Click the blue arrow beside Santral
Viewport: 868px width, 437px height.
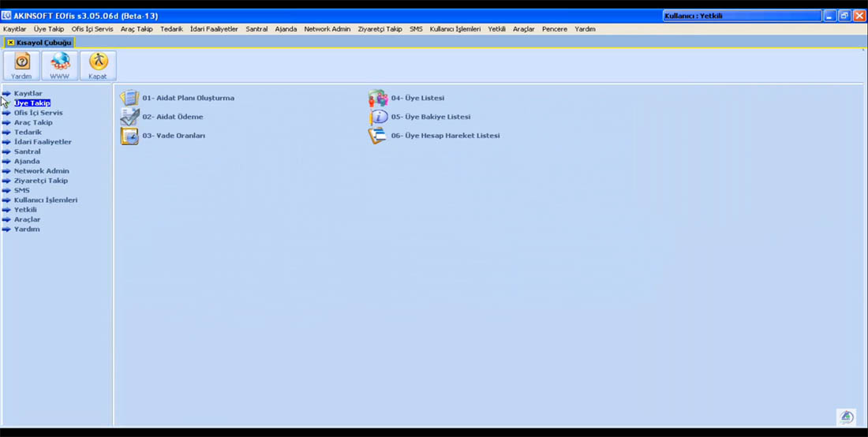(6, 151)
